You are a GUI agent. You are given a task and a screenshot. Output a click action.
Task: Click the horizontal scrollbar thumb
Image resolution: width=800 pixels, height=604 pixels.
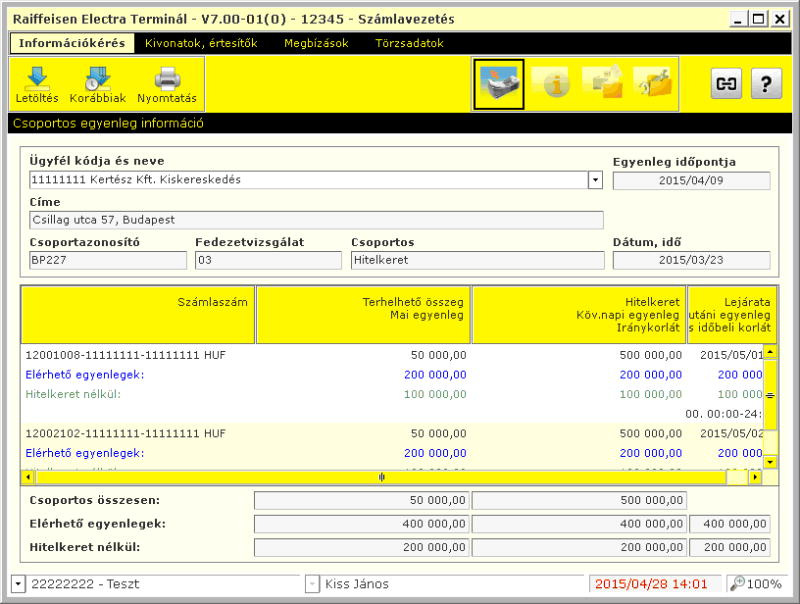tap(381, 477)
